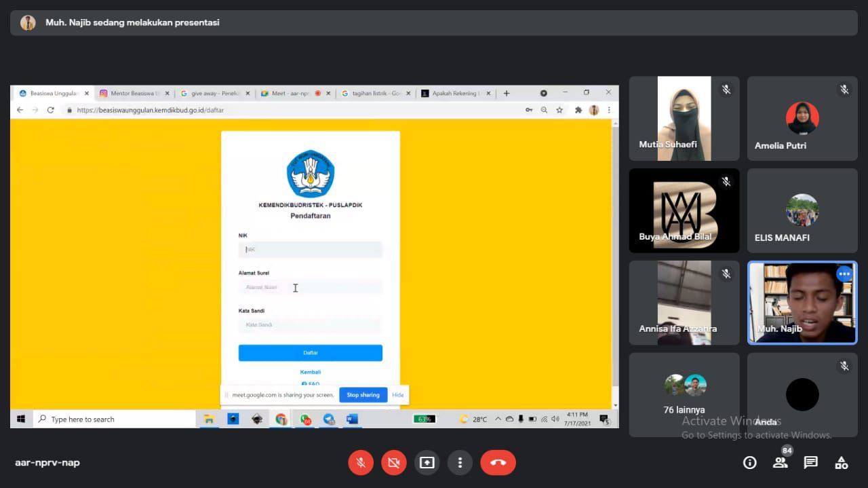868x488 pixels.
Task: Switch to the tagihan listrik tab
Action: (375, 94)
